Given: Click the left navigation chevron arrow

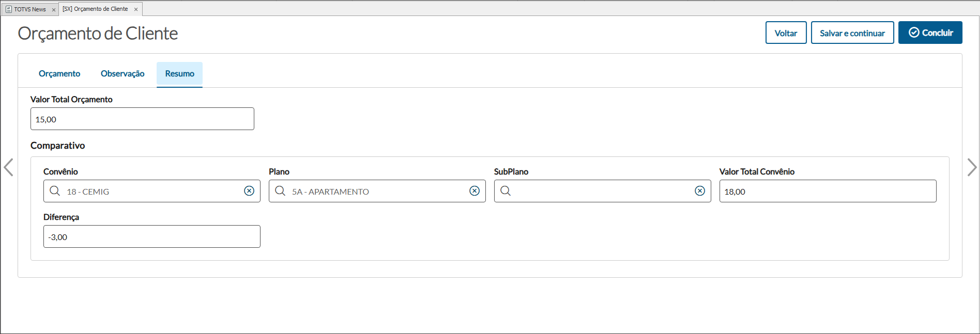Looking at the screenshot, I should 8,167.
